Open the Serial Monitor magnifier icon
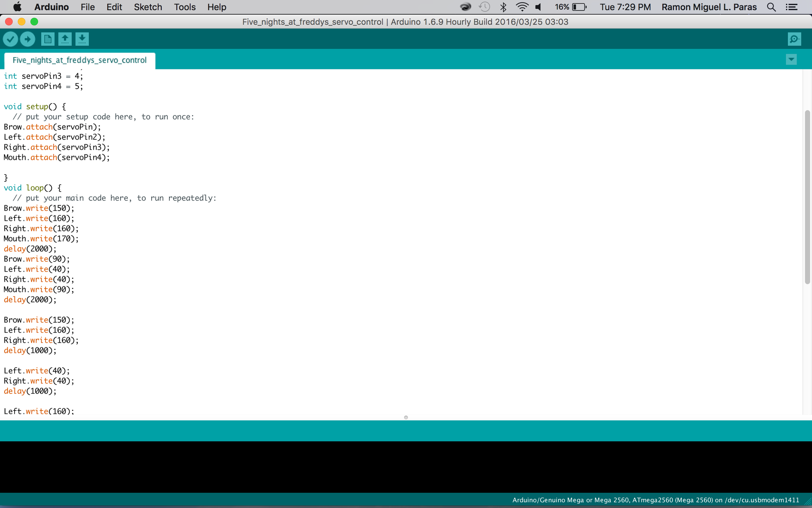 click(x=794, y=39)
